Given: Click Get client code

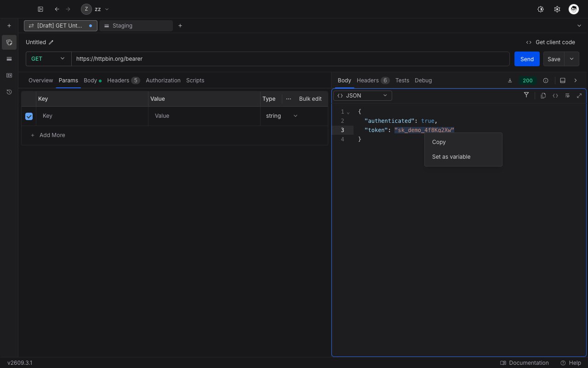Looking at the screenshot, I should point(551,42).
